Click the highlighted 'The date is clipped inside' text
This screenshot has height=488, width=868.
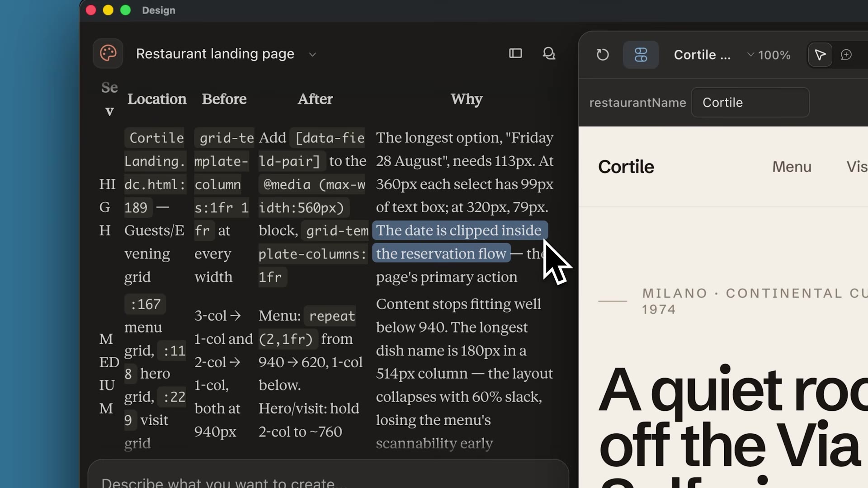459,230
